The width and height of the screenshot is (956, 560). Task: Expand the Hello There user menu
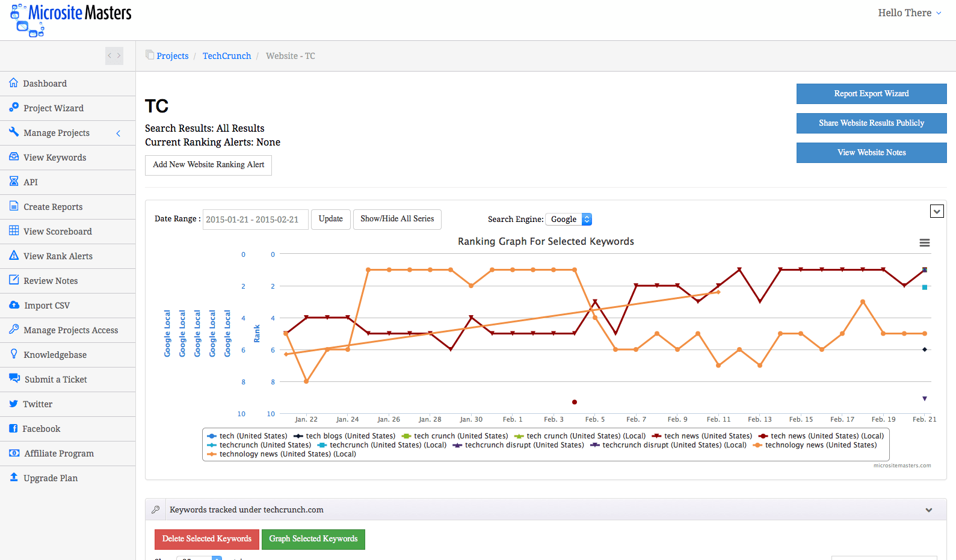tap(909, 13)
